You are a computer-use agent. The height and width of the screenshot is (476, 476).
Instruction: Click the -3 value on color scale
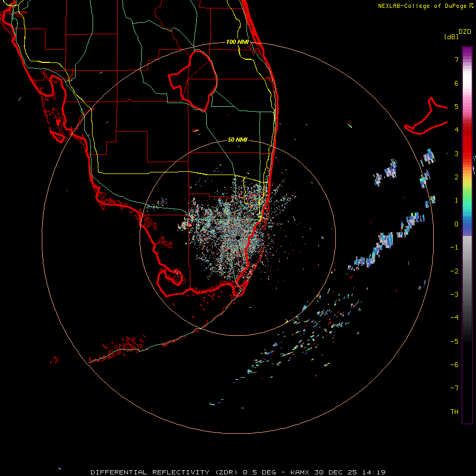(454, 295)
